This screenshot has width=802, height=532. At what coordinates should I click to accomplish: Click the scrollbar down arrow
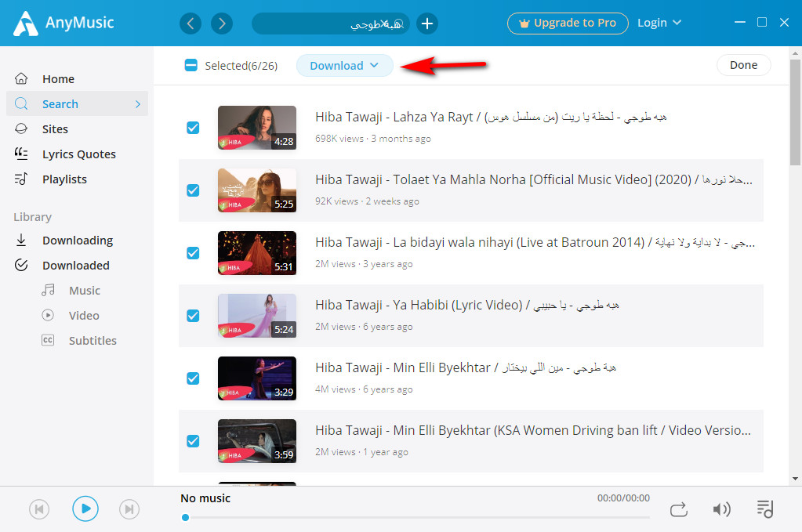pos(796,479)
